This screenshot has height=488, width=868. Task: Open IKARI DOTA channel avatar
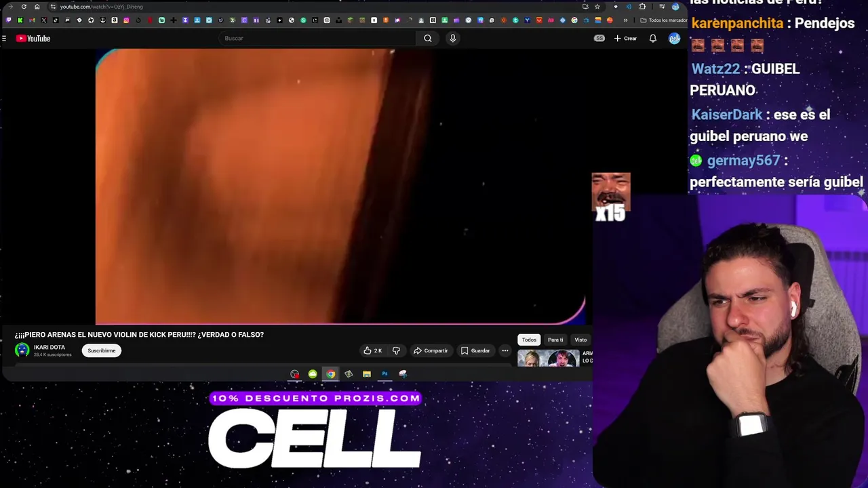coord(22,350)
